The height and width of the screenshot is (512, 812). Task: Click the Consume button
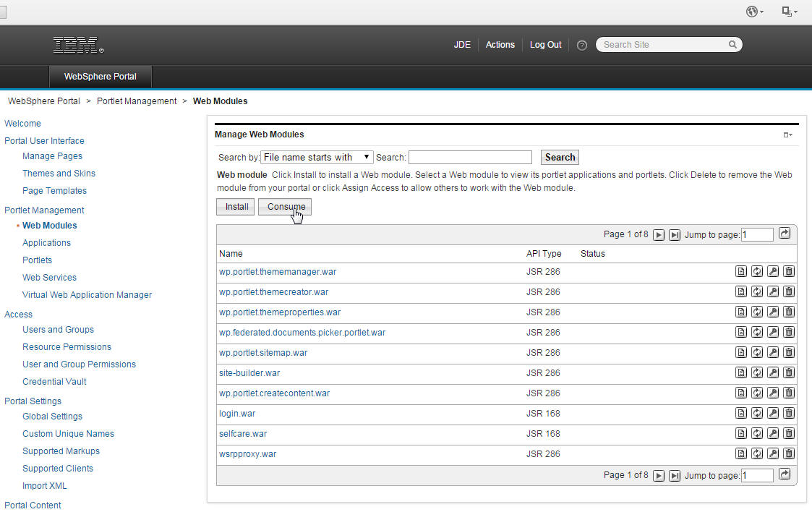tap(285, 207)
